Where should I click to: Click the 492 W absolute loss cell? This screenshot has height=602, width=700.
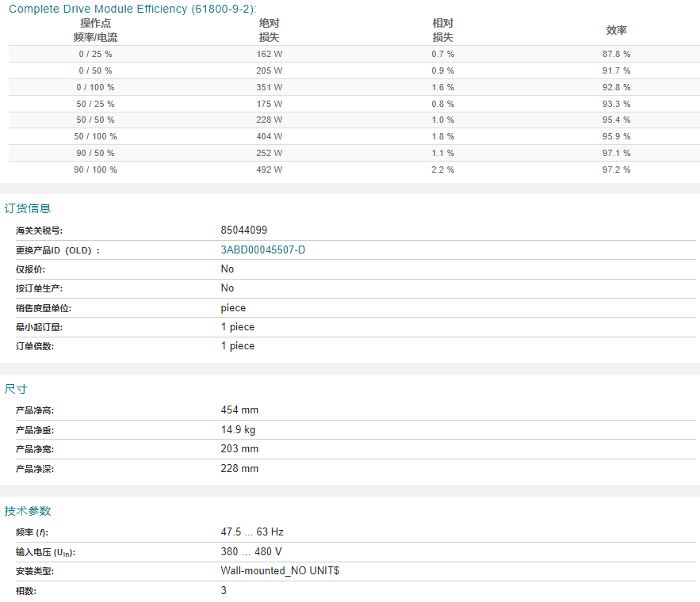270,170
